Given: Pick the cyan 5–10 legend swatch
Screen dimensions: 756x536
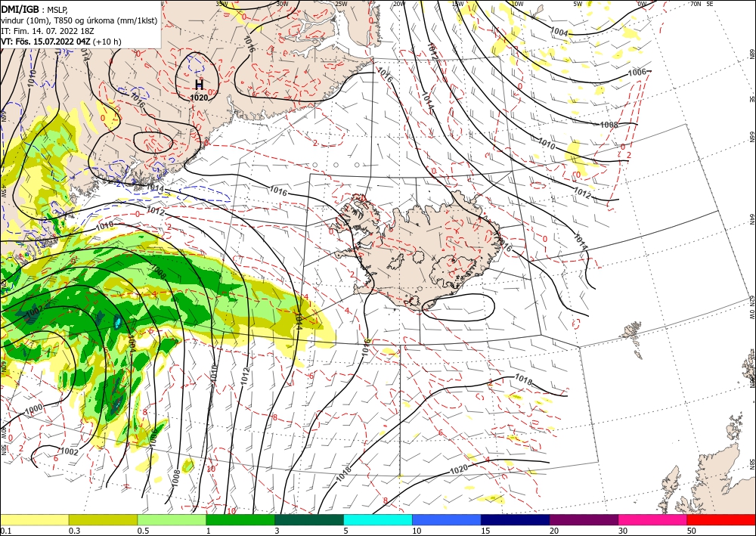Looking at the screenshot, I should click(378, 519).
